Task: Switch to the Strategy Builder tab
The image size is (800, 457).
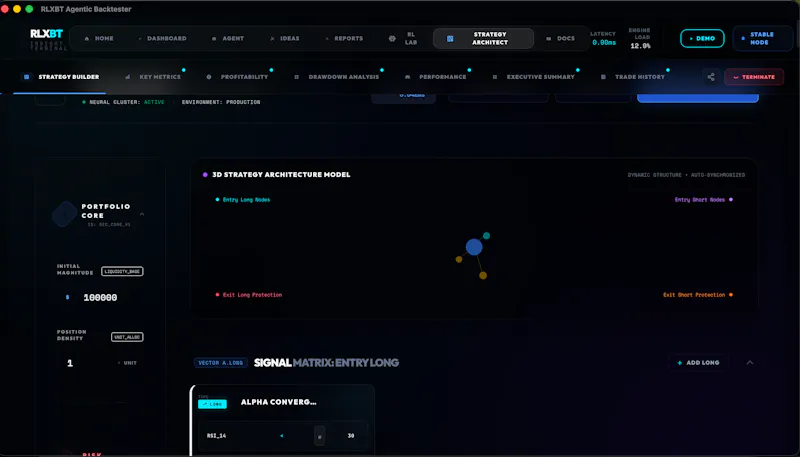Action: coord(60,77)
